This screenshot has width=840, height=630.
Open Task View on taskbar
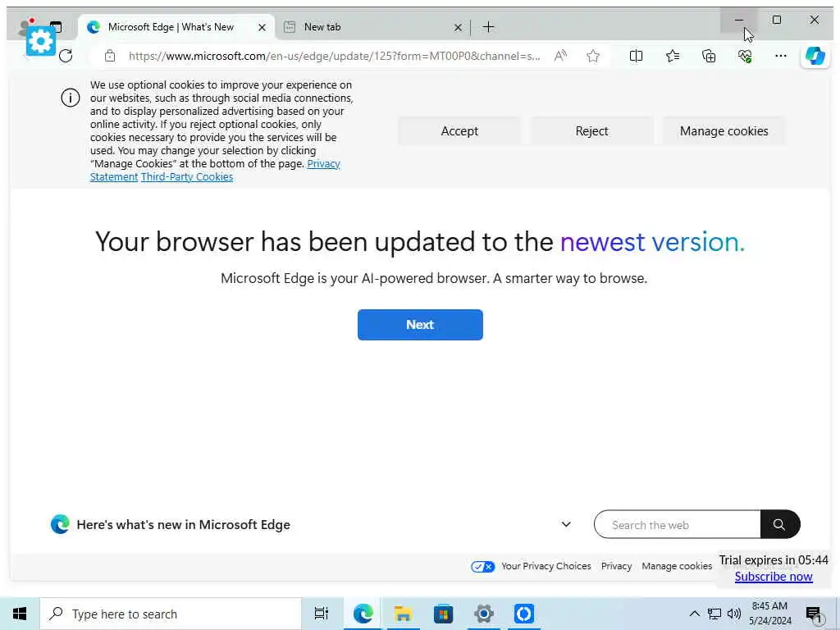click(322, 614)
